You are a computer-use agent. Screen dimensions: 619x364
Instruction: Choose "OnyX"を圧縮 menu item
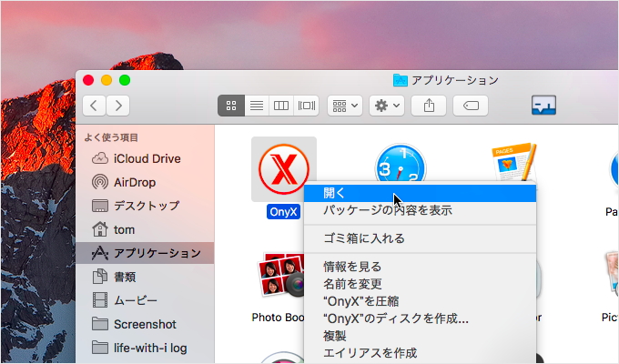pos(420,301)
